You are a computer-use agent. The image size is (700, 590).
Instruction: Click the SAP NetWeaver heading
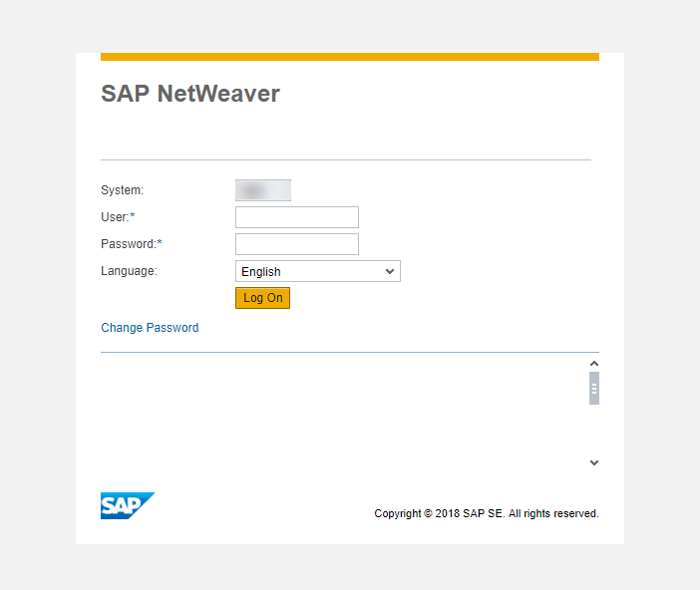click(x=190, y=94)
